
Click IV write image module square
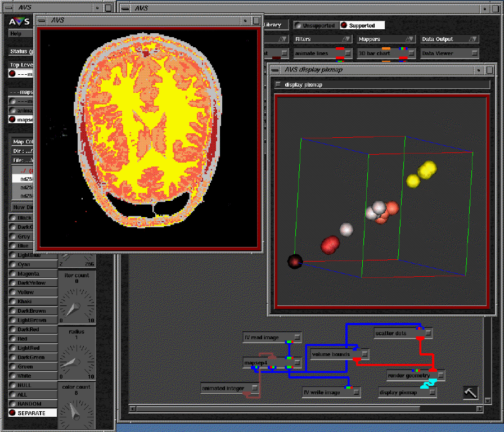356,393
